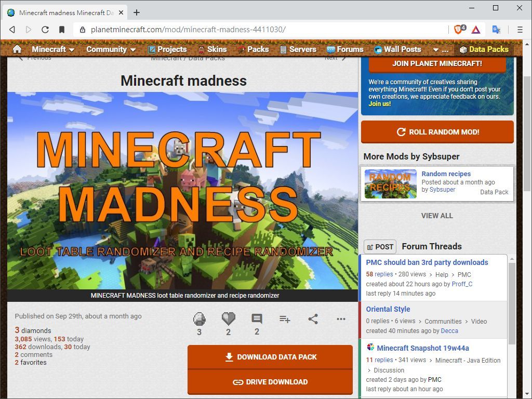Go to the Planet Minecraft home icon
Viewport: 532px width, 399px height.
tap(17, 49)
